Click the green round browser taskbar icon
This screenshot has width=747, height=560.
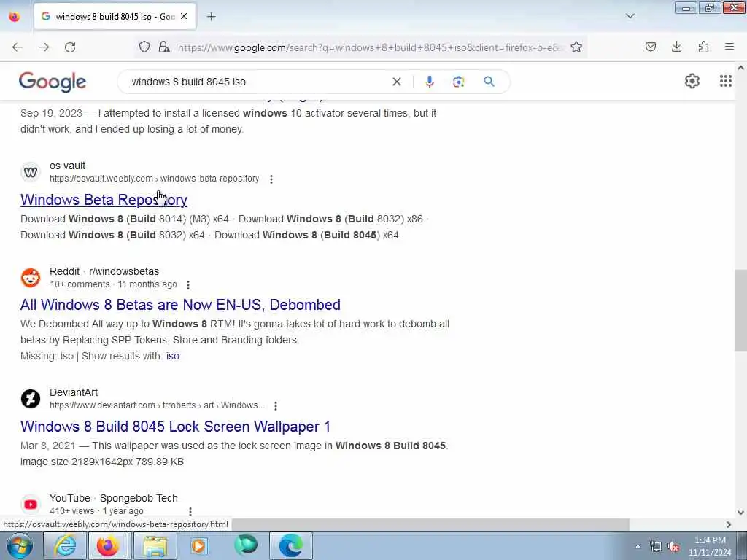point(246,545)
